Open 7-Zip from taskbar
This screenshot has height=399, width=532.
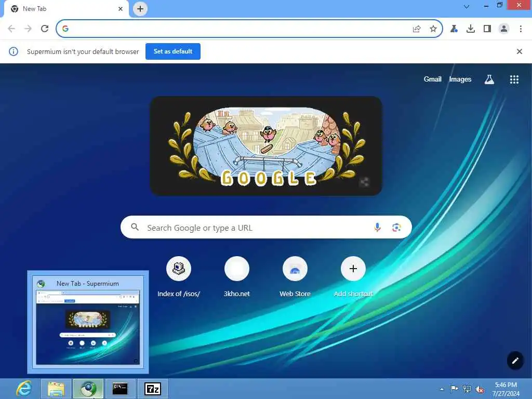(152, 389)
